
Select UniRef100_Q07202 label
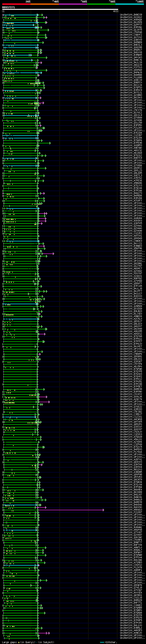tap(131, 37)
